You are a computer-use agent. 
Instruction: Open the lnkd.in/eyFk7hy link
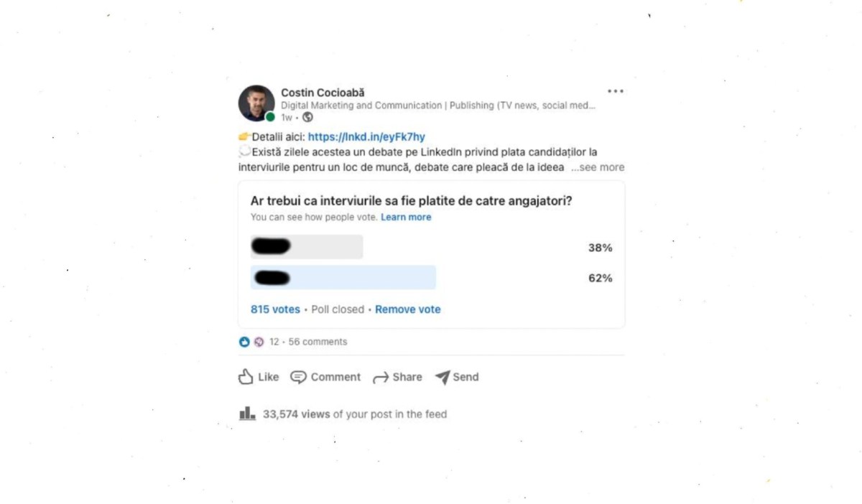(366, 136)
